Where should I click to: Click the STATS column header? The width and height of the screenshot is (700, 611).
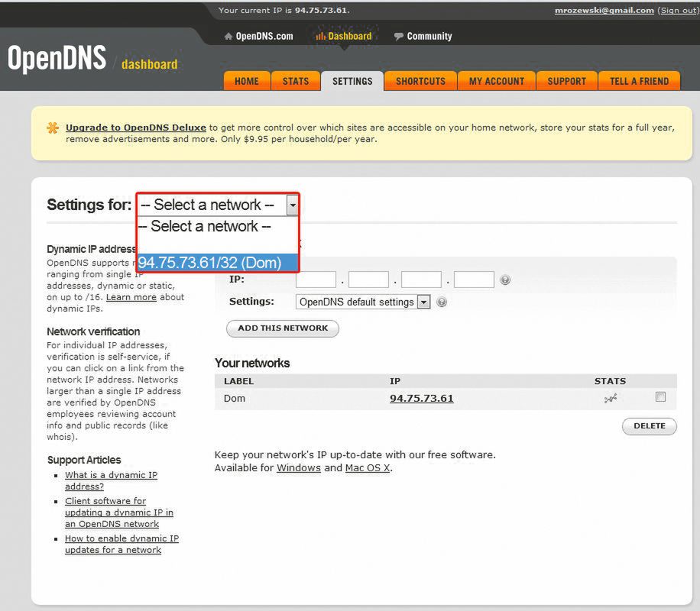[610, 381]
